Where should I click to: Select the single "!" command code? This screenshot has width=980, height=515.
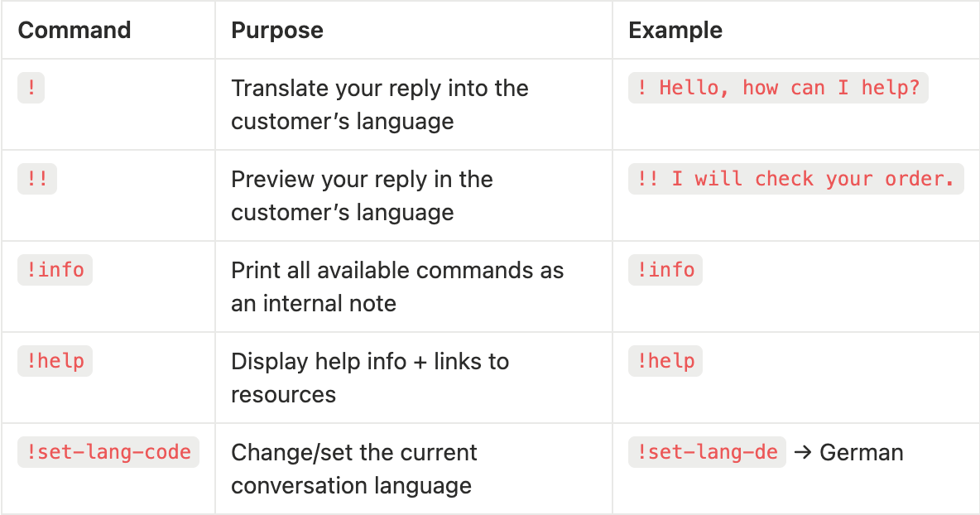31,88
